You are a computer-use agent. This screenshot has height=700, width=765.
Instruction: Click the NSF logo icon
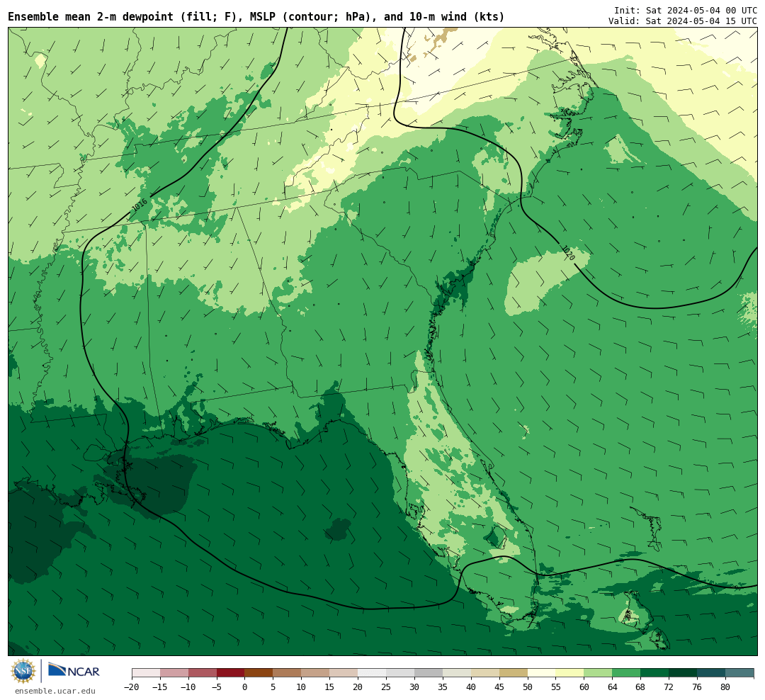23,671
